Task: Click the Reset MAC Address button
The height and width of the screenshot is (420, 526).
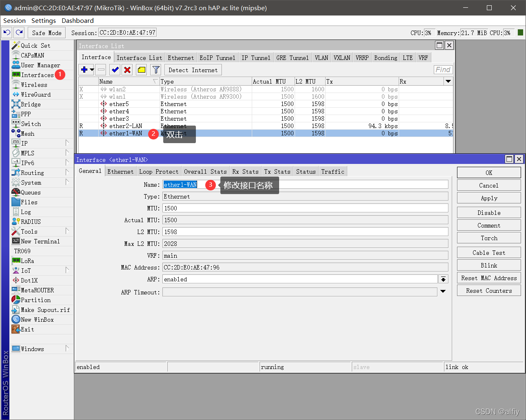Action: tap(489, 278)
